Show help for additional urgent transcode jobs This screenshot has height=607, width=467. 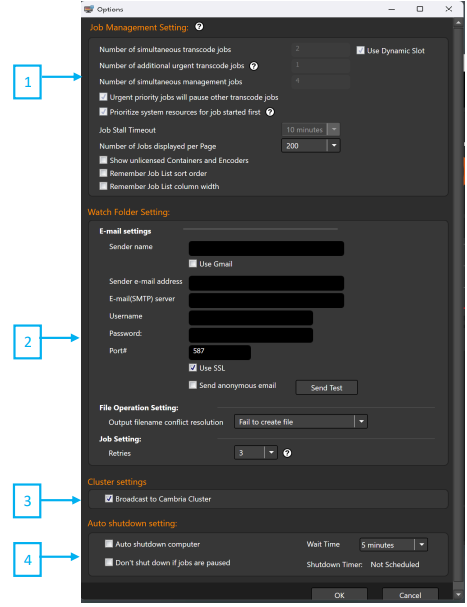(254, 66)
